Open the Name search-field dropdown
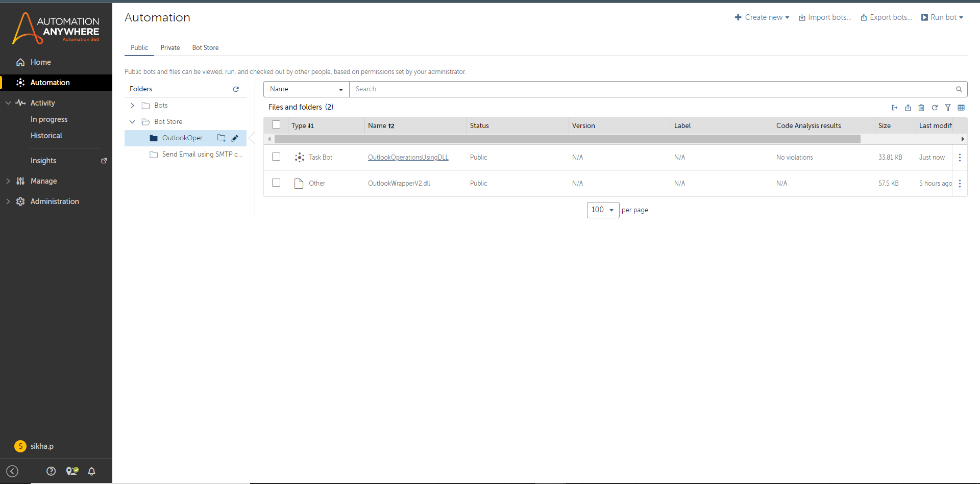980x484 pixels. 306,89
